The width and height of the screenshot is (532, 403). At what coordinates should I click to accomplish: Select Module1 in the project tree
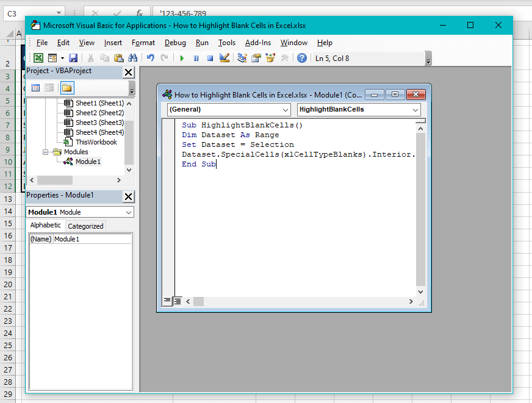88,162
